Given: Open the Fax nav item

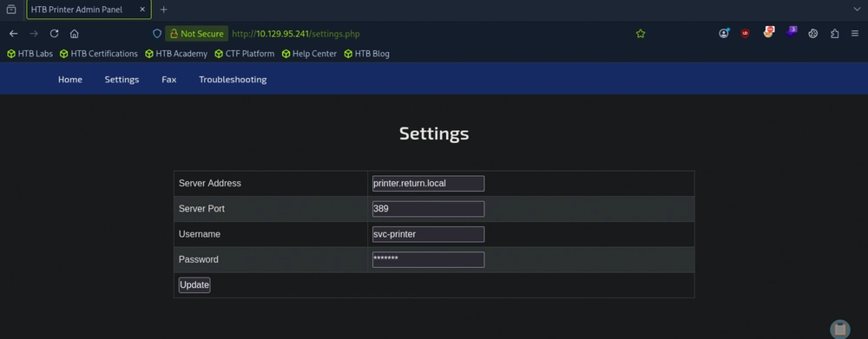Looking at the screenshot, I should tap(169, 79).
